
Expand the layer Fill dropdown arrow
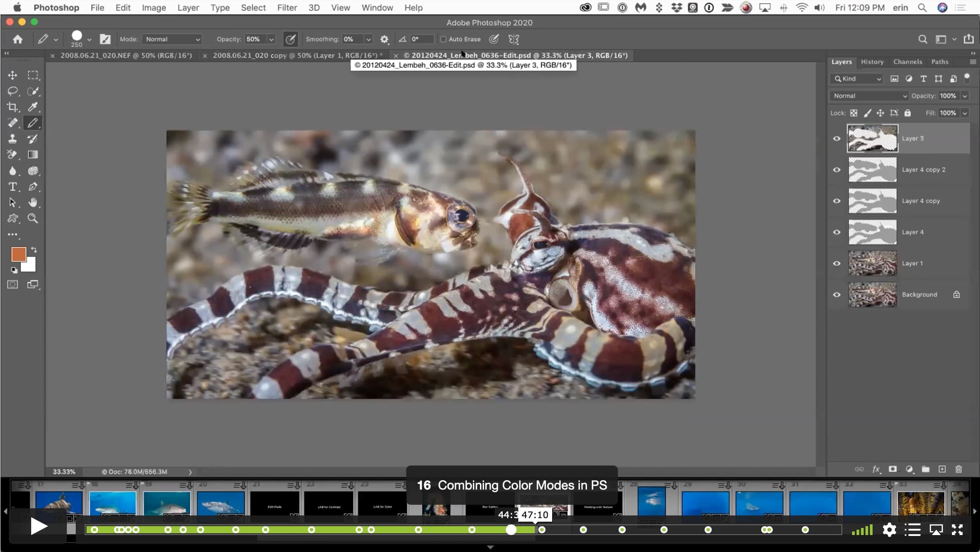(965, 113)
